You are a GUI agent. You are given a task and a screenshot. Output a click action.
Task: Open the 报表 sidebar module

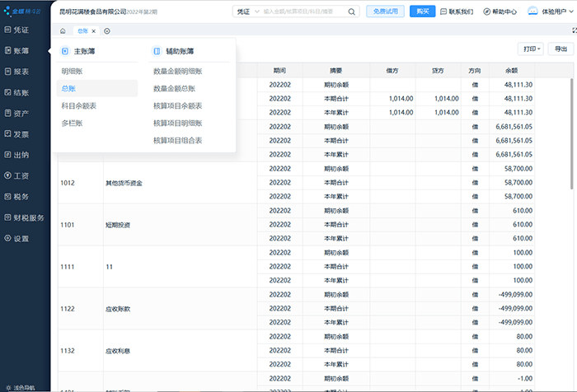[x=16, y=72]
